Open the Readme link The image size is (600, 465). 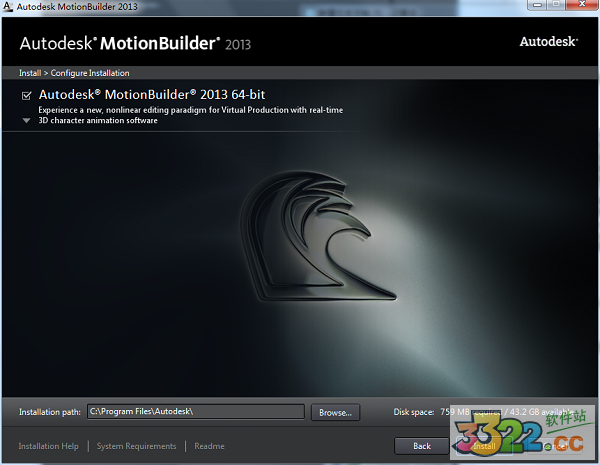point(209,446)
